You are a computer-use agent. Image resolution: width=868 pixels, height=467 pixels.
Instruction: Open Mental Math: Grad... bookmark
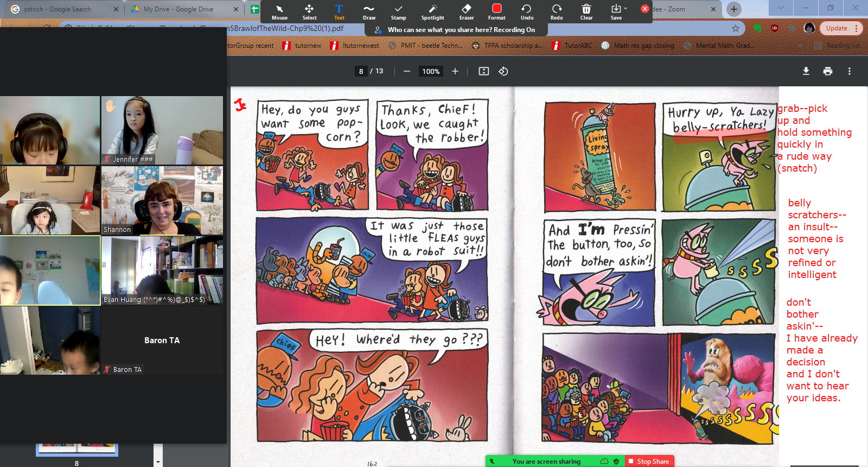pyautogui.click(x=719, y=46)
